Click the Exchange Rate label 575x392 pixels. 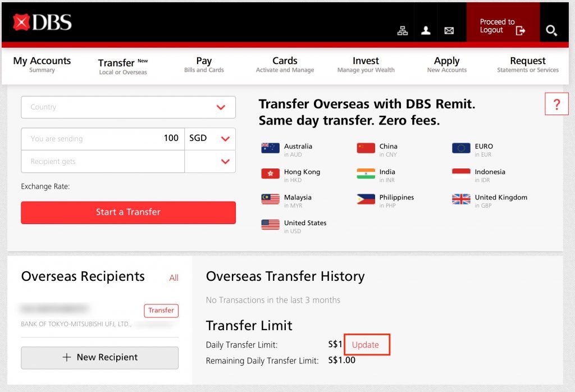[x=45, y=186]
